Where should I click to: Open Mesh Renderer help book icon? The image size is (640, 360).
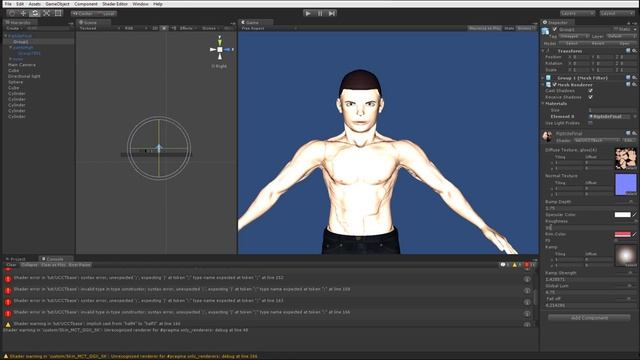click(x=628, y=84)
